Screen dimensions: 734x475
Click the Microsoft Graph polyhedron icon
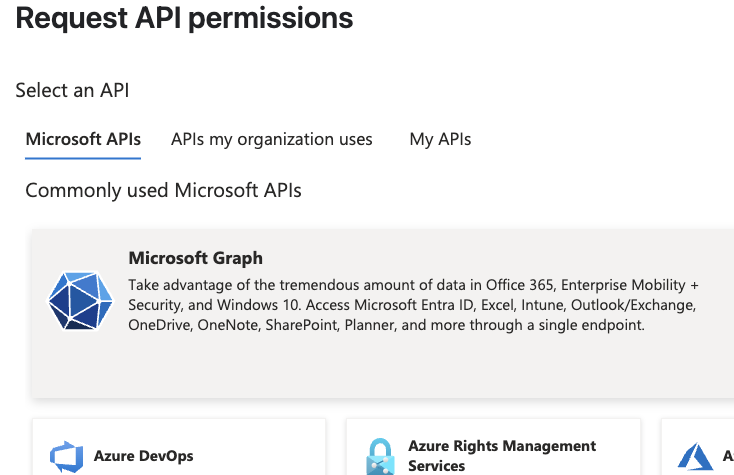(x=80, y=301)
